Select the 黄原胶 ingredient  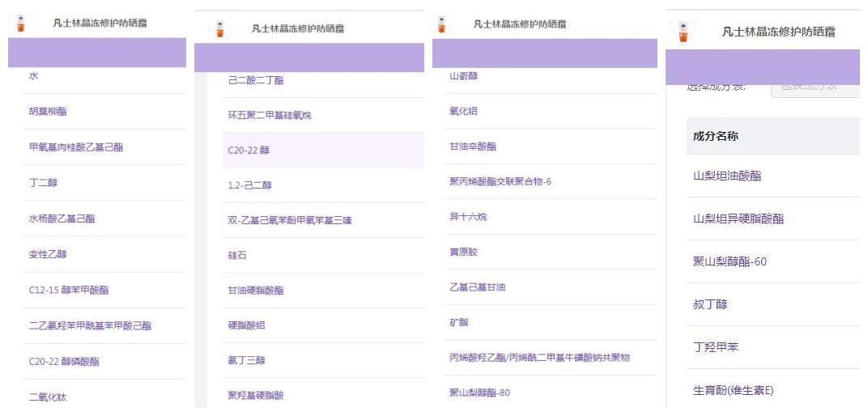(x=463, y=252)
